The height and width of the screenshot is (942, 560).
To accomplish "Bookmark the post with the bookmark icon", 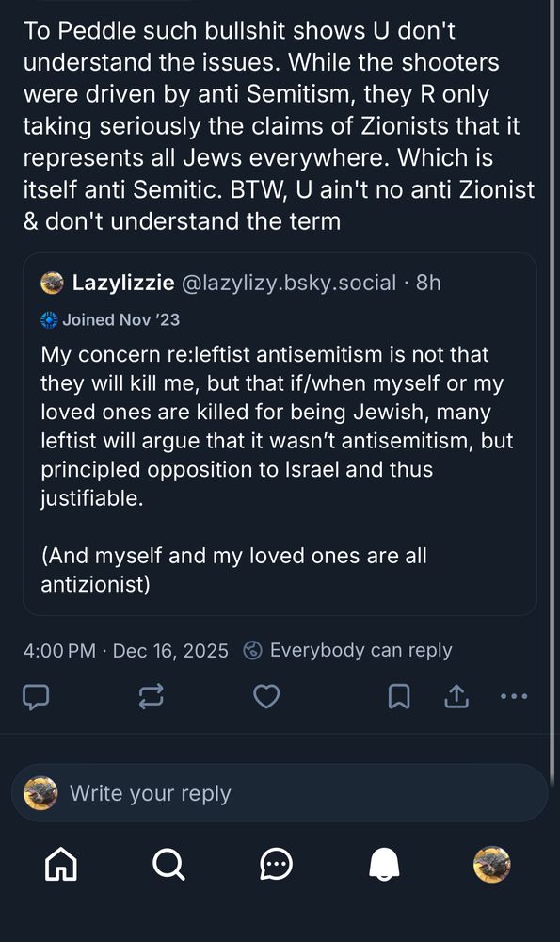I will [398, 697].
